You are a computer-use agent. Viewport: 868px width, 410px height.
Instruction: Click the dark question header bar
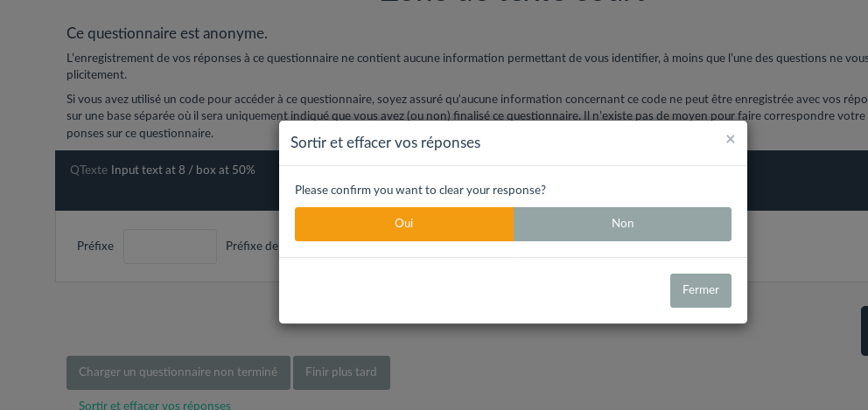(x=166, y=194)
